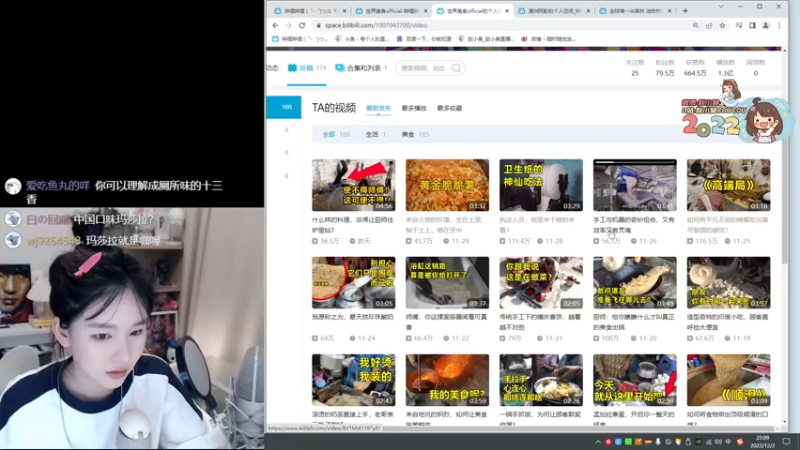Open the video thumbnail with red arrow 04:56
The image size is (800, 450).
[354, 185]
